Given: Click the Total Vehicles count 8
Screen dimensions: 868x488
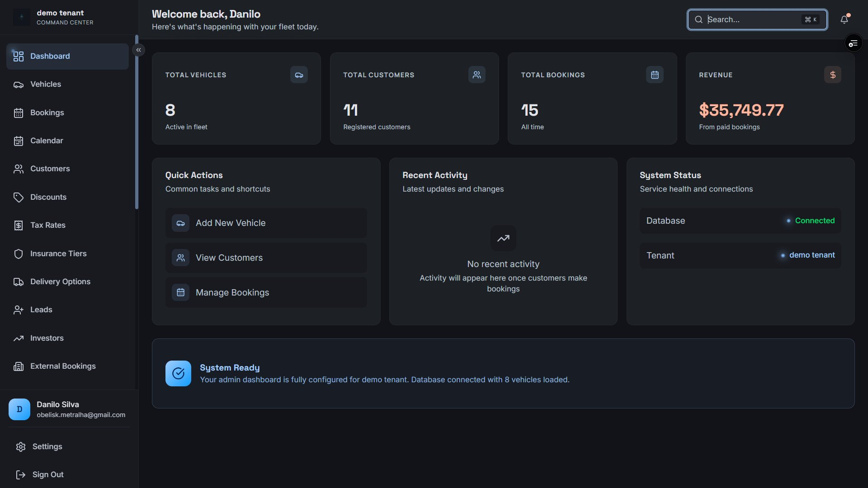Looking at the screenshot, I should click(170, 110).
